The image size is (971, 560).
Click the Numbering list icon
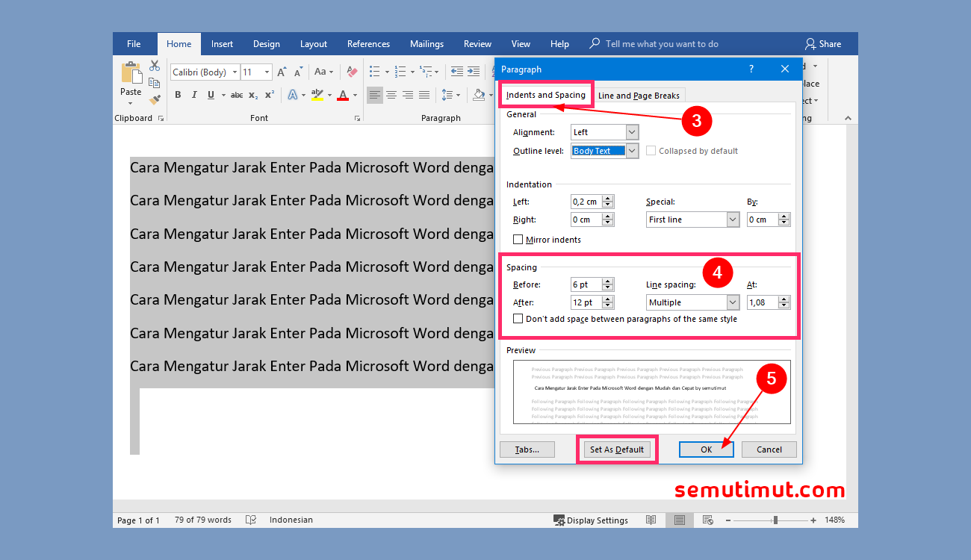click(400, 72)
